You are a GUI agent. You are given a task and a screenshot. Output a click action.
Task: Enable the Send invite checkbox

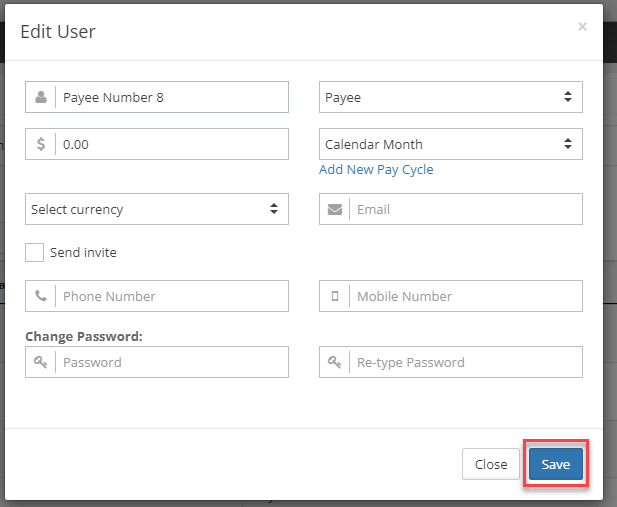(35, 252)
